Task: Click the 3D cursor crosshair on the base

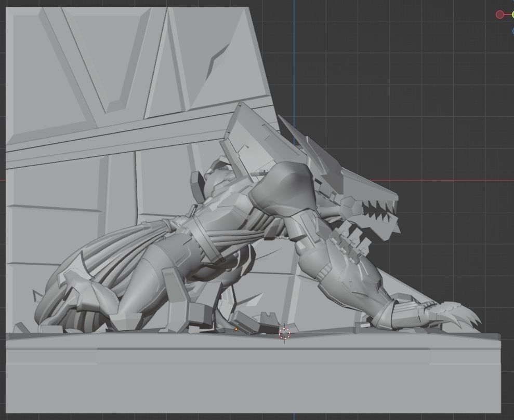Action: point(284,334)
